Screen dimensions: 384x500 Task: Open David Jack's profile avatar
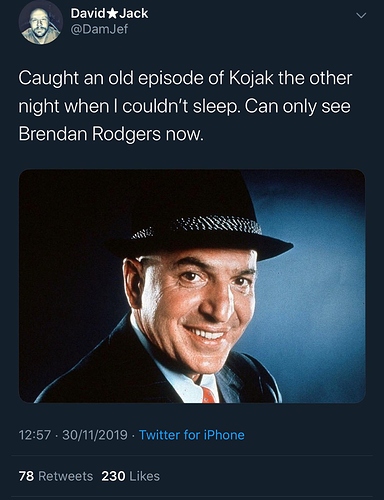pyautogui.click(x=40, y=24)
